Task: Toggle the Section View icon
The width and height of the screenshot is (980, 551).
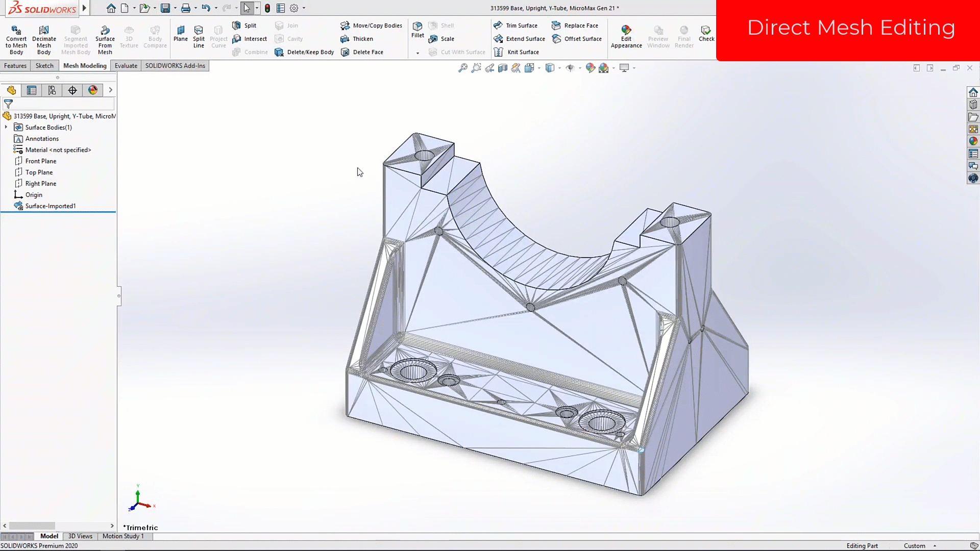Action: (x=503, y=68)
